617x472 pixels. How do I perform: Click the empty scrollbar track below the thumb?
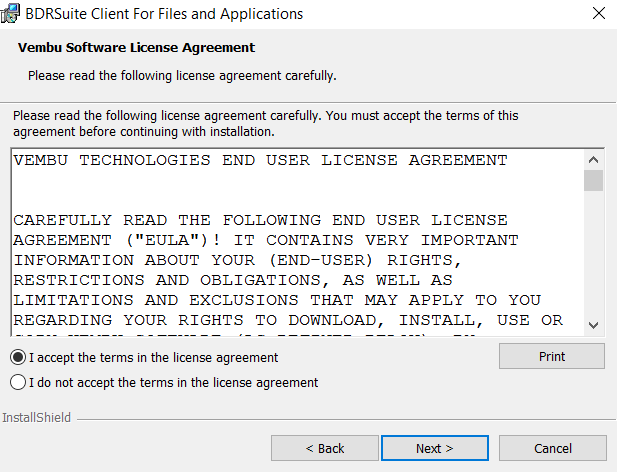(x=593, y=254)
